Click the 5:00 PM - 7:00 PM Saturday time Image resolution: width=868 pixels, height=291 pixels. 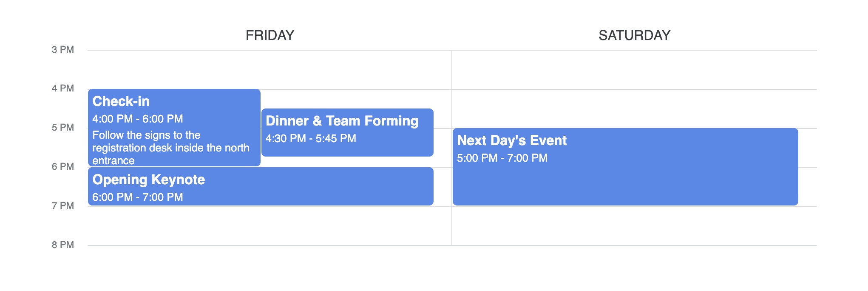point(502,158)
